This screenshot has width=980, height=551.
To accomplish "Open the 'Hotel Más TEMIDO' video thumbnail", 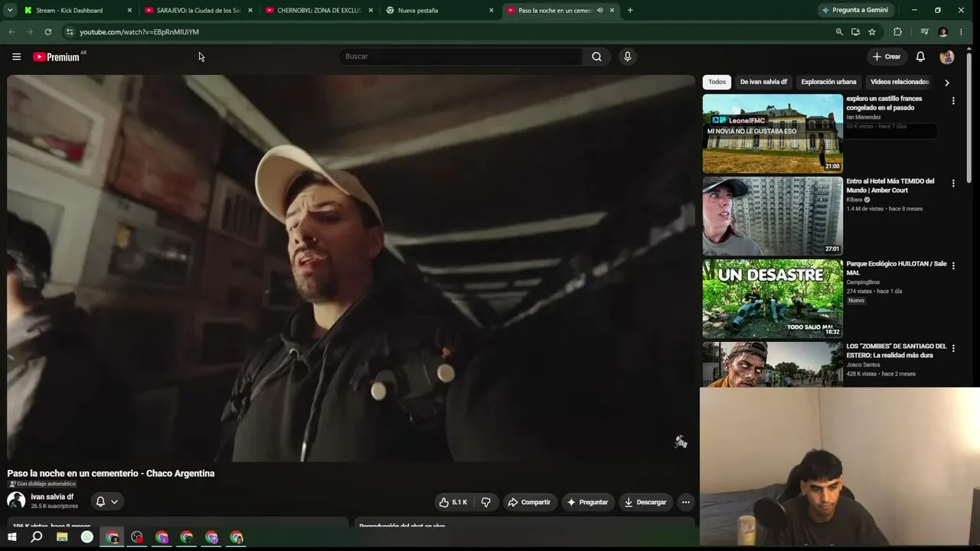I will (x=773, y=216).
